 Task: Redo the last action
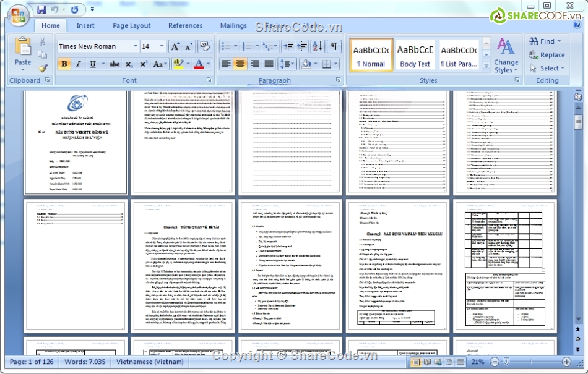74,10
